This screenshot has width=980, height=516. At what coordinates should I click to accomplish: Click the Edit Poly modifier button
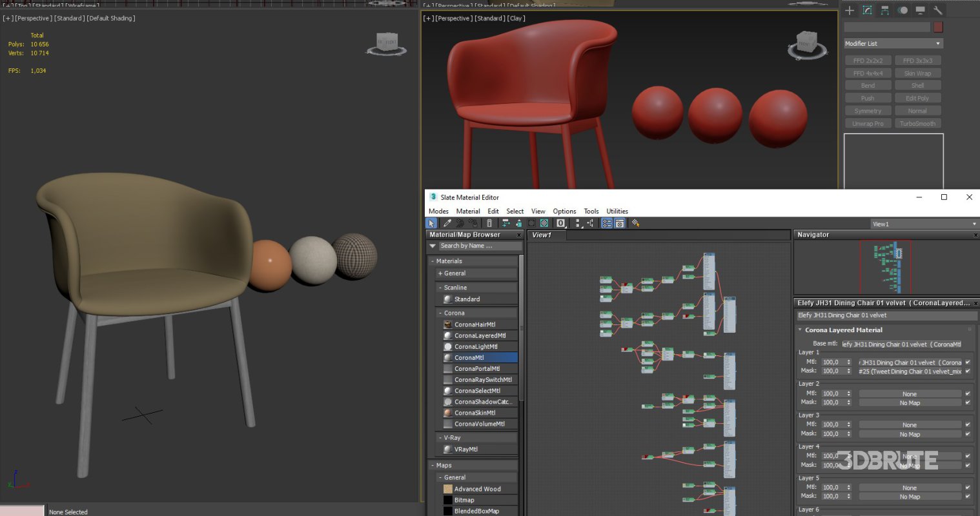[x=918, y=97]
